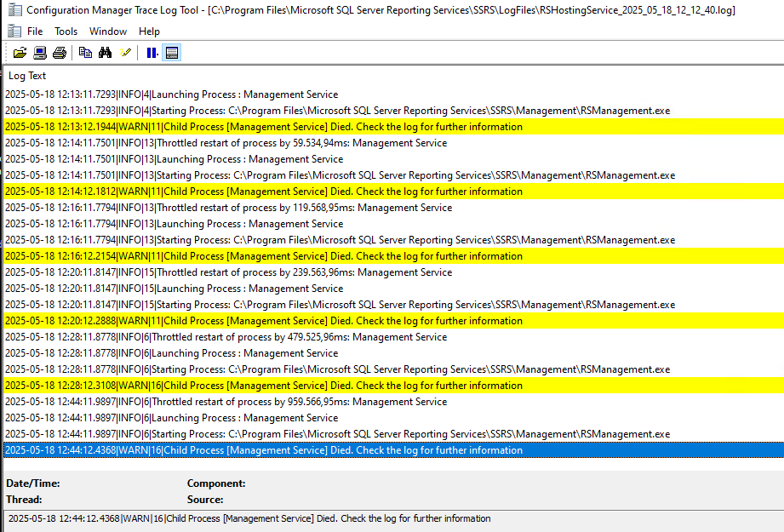Click the Open log file folder icon
Screen dimensions: 784x532
point(20,53)
